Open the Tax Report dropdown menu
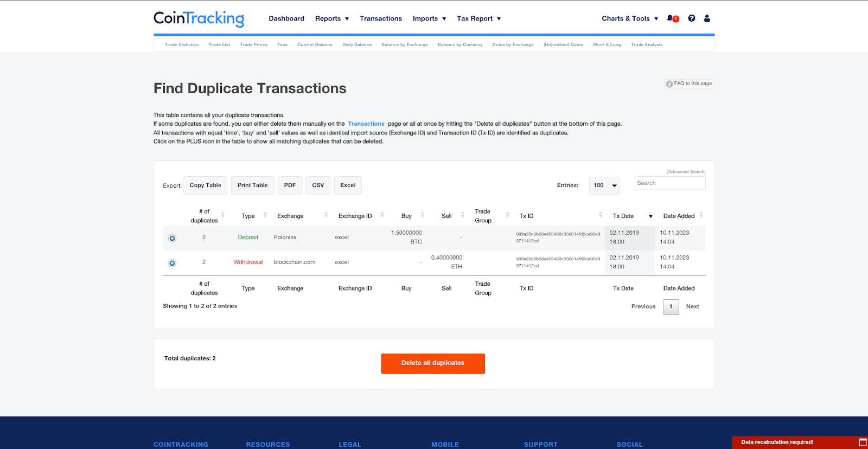The image size is (868, 449). pyautogui.click(x=478, y=18)
